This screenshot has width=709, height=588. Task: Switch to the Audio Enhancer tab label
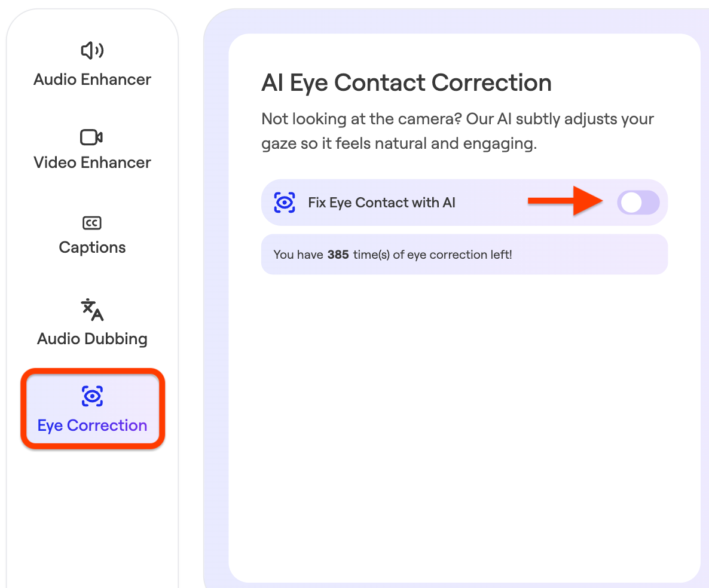coord(92,79)
